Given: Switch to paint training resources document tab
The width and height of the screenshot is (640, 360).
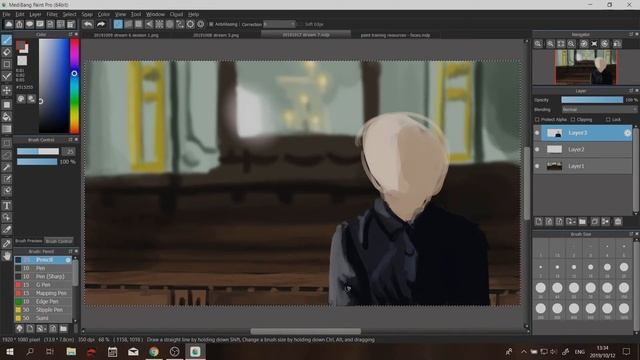Looking at the screenshot, I should coord(395,35).
